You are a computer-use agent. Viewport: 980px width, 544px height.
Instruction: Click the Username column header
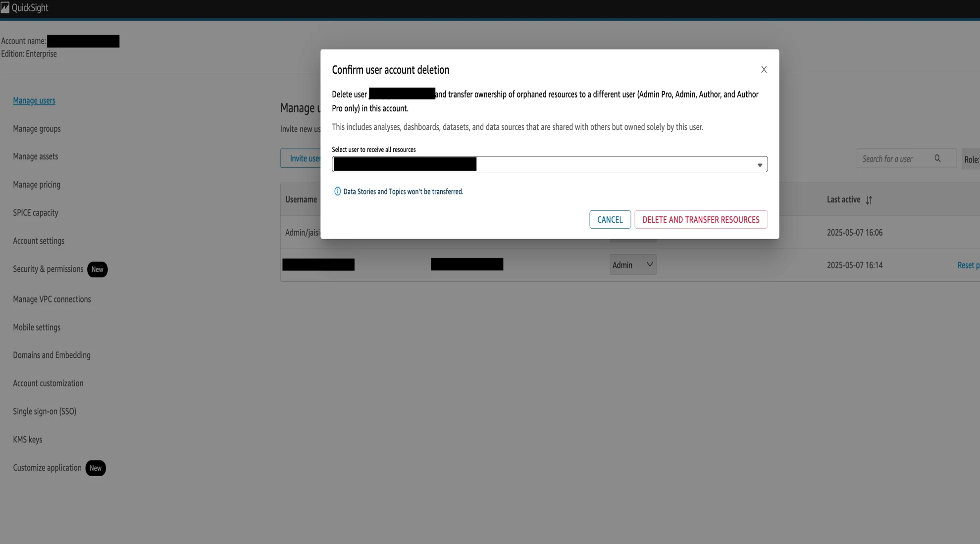point(301,199)
